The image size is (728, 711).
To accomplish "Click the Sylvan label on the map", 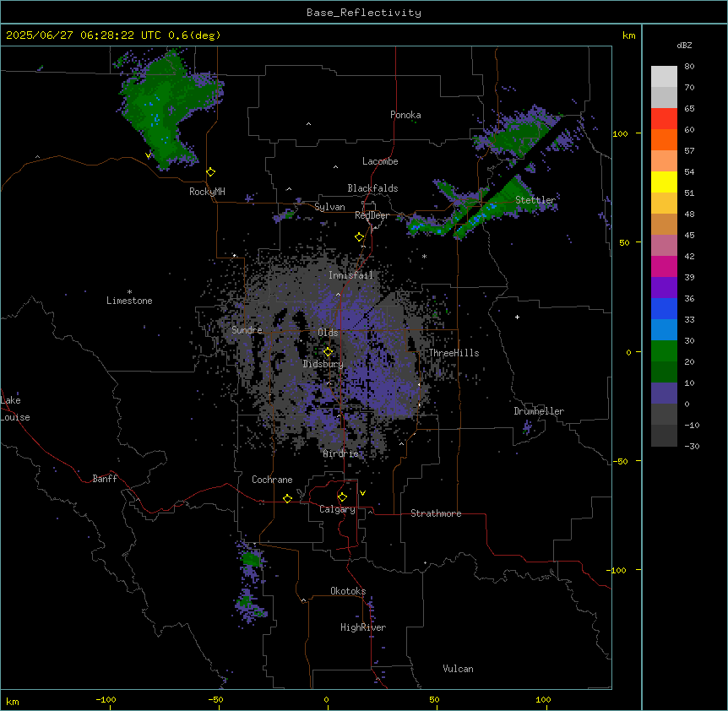I will click(329, 207).
